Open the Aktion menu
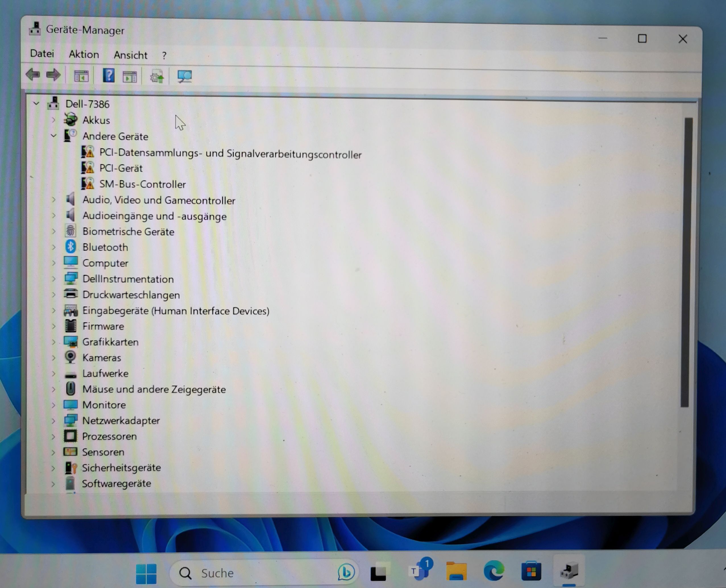Screen dimensions: 726x588 point(84,55)
